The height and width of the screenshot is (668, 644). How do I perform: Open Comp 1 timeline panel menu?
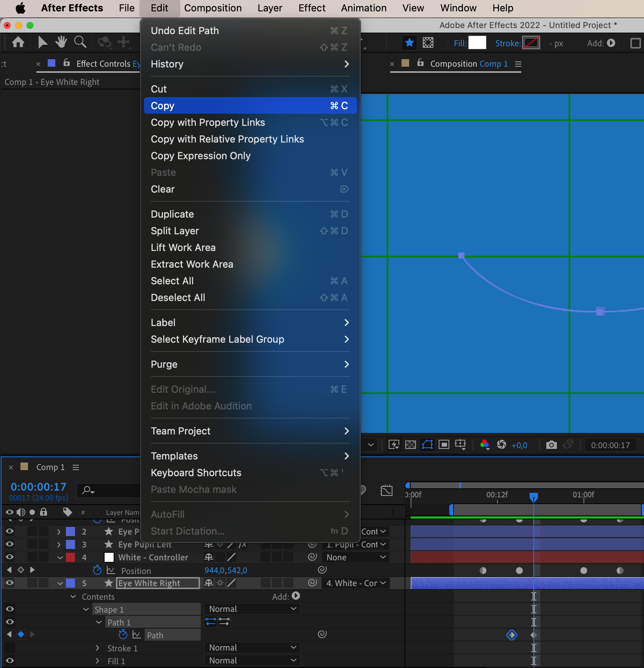coord(76,467)
